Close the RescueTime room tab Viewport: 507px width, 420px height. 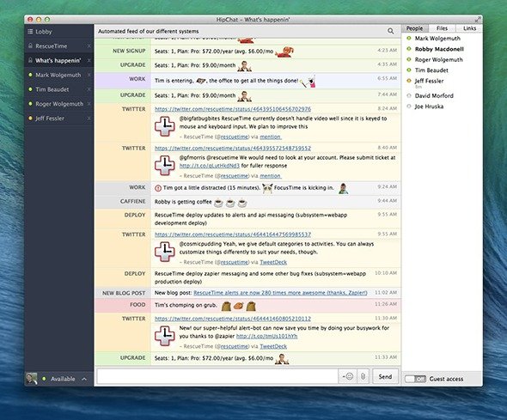coord(89,46)
